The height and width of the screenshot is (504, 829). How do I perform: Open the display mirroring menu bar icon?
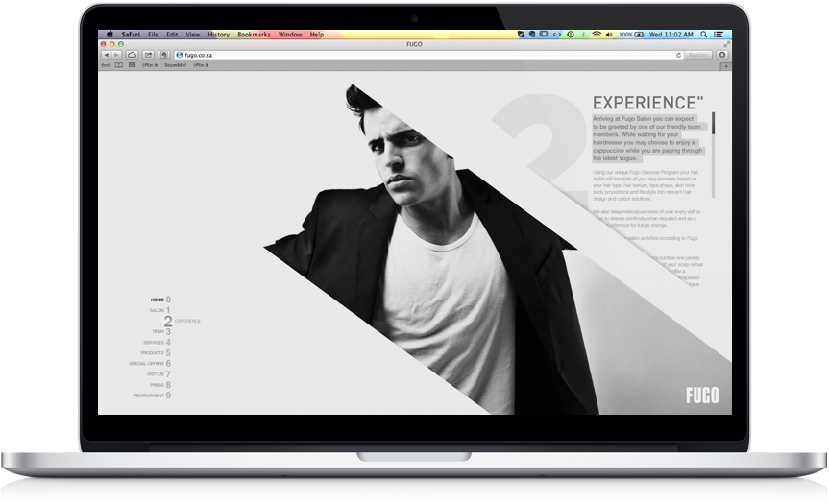pos(544,35)
